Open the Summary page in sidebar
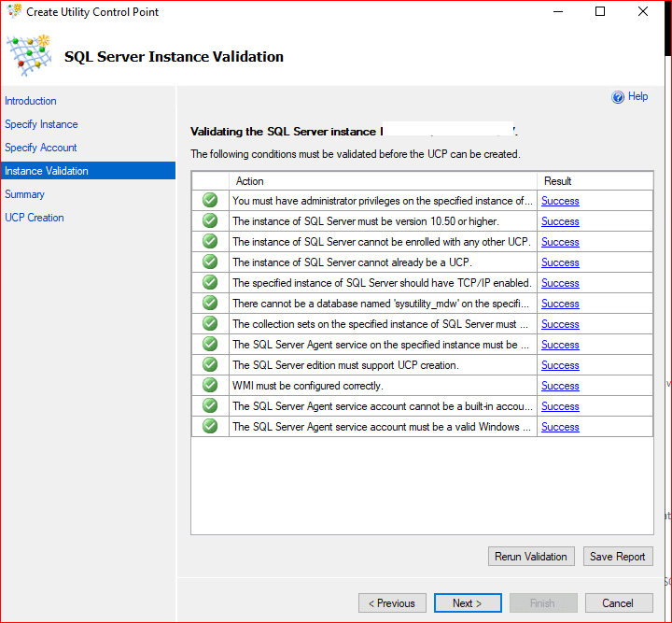Image resolution: width=672 pixels, height=623 pixels. [24, 194]
